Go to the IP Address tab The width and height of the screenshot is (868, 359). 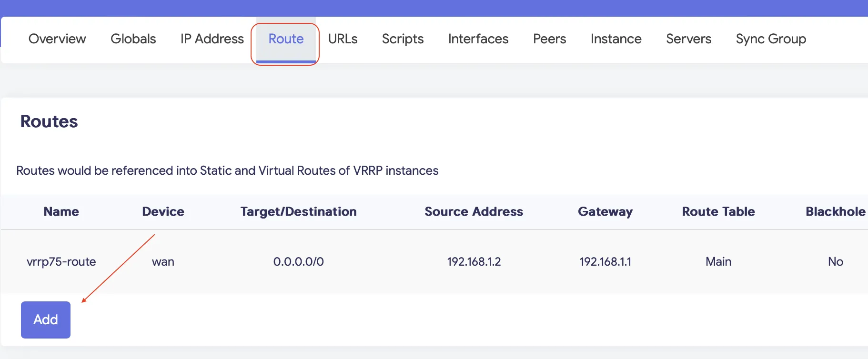pyautogui.click(x=212, y=39)
